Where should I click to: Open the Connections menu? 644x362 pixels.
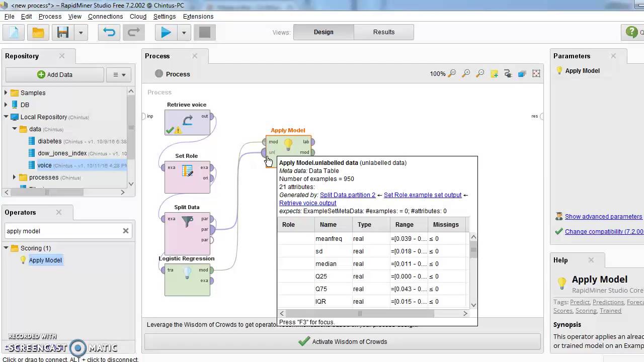[x=105, y=16]
